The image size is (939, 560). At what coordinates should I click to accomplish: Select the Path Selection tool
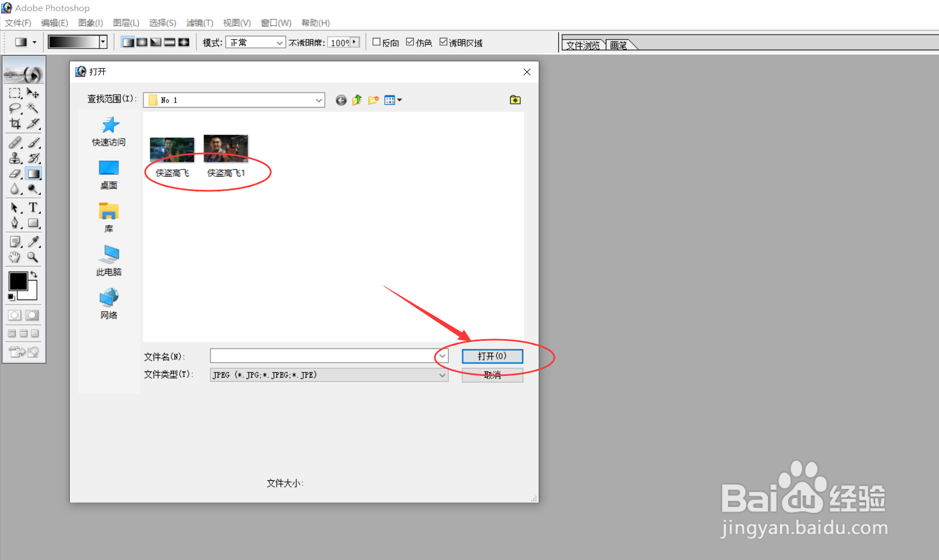[x=15, y=208]
